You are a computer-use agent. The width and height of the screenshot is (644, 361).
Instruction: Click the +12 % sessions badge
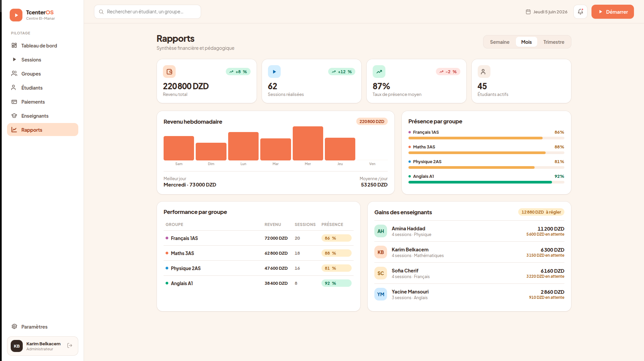click(342, 72)
